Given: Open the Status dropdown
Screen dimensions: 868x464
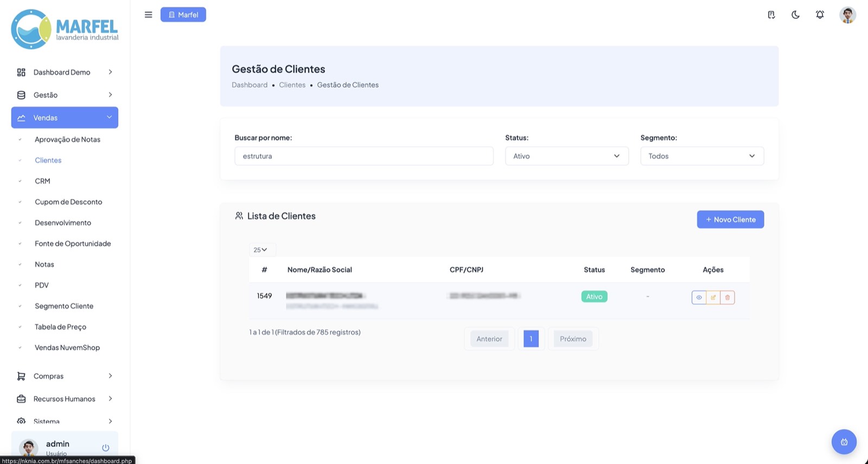Looking at the screenshot, I should (567, 156).
